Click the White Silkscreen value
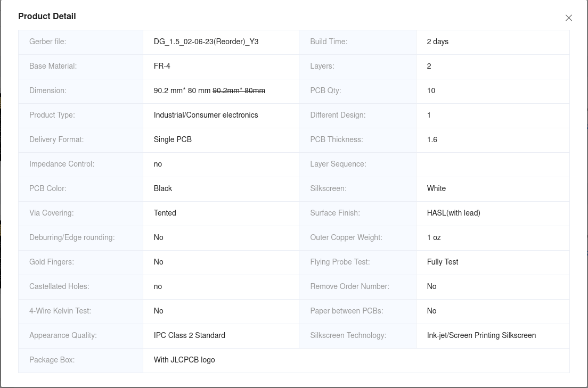 tap(436, 188)
